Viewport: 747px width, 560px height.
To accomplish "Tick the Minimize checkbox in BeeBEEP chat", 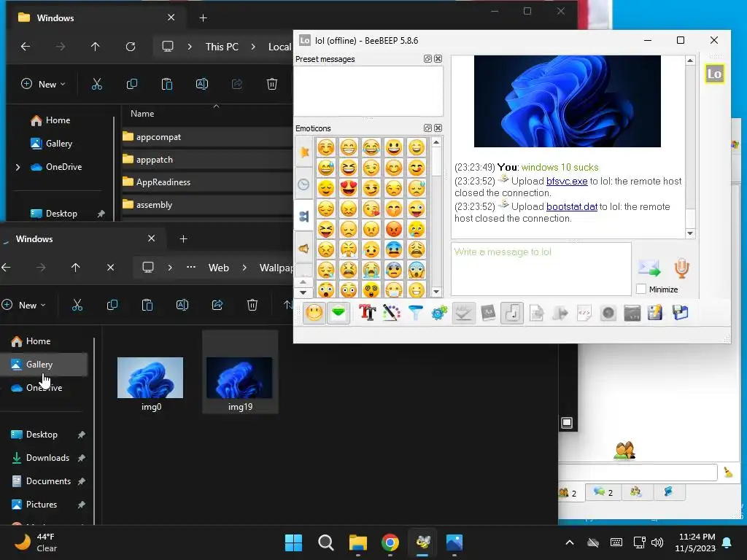I will (641, 289).
